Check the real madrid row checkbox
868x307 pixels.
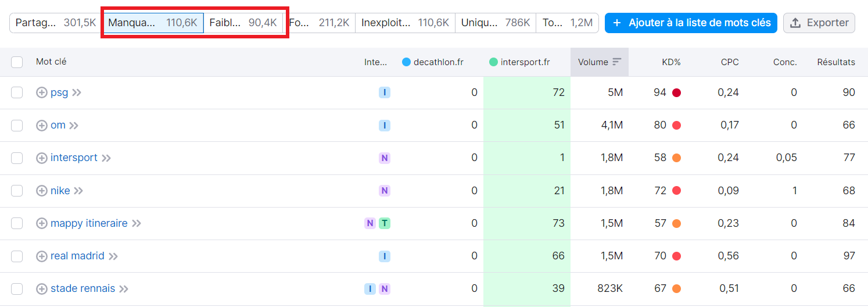pyautogui.click(x=17, y=256)
